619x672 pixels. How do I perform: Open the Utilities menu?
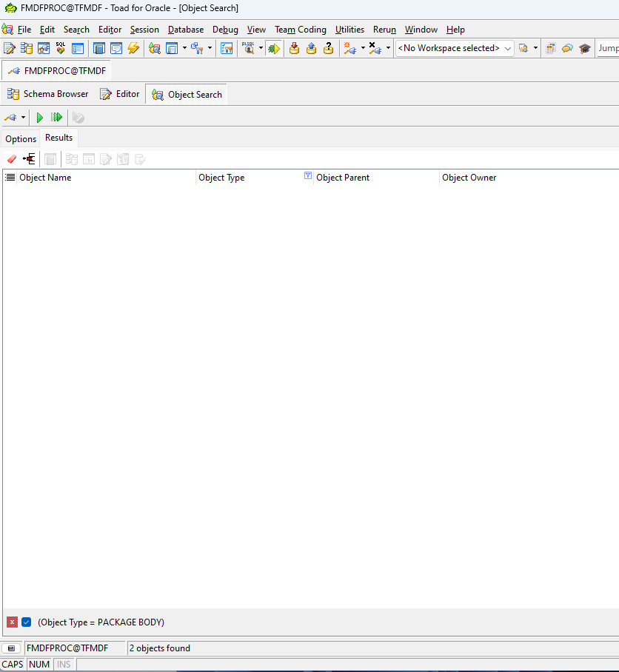(349, 30)
